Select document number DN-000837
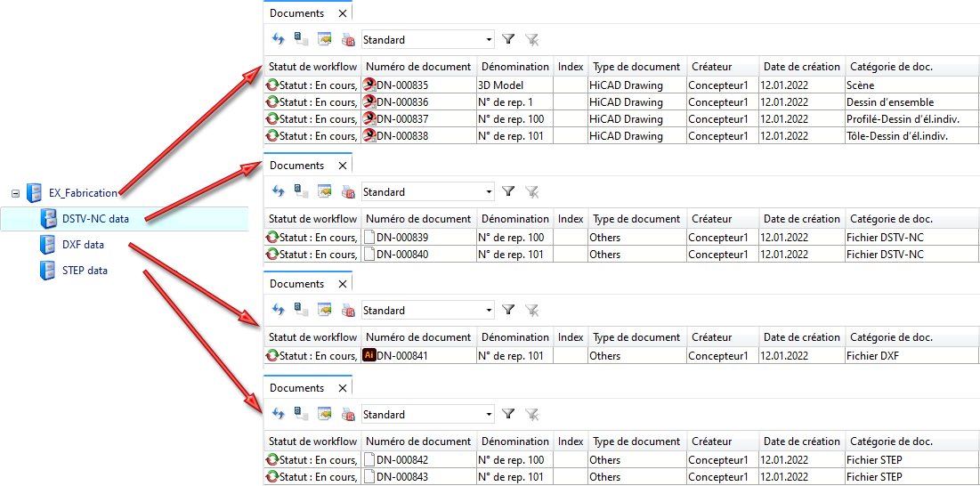Screen dimensions: 980x486 [402, 118]
